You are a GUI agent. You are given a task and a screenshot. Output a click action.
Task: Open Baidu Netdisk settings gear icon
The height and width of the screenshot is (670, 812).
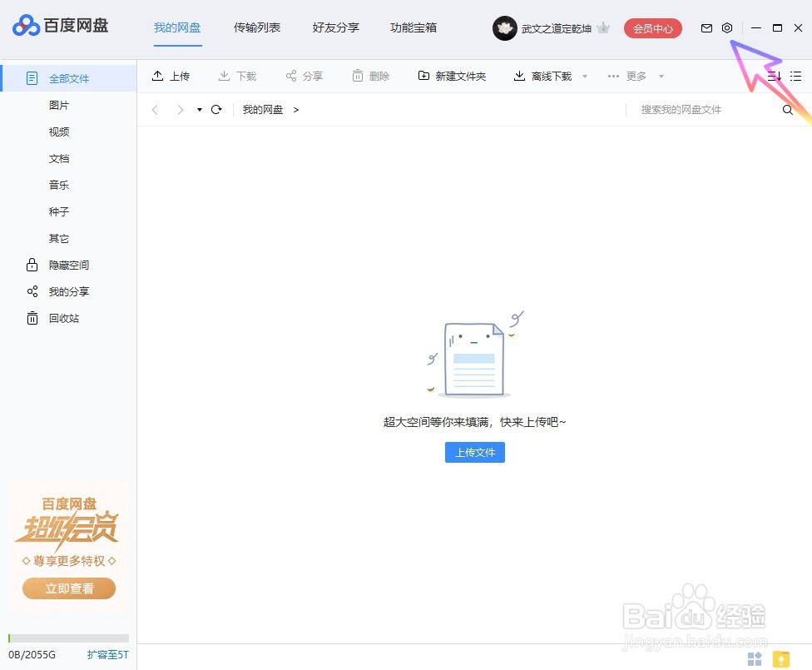point(727,27)
